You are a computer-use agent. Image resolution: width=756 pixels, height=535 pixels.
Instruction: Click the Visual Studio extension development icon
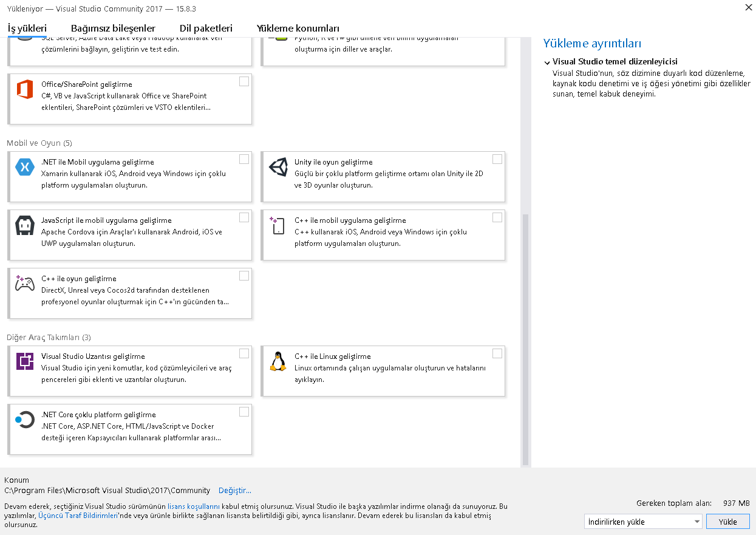25,361
